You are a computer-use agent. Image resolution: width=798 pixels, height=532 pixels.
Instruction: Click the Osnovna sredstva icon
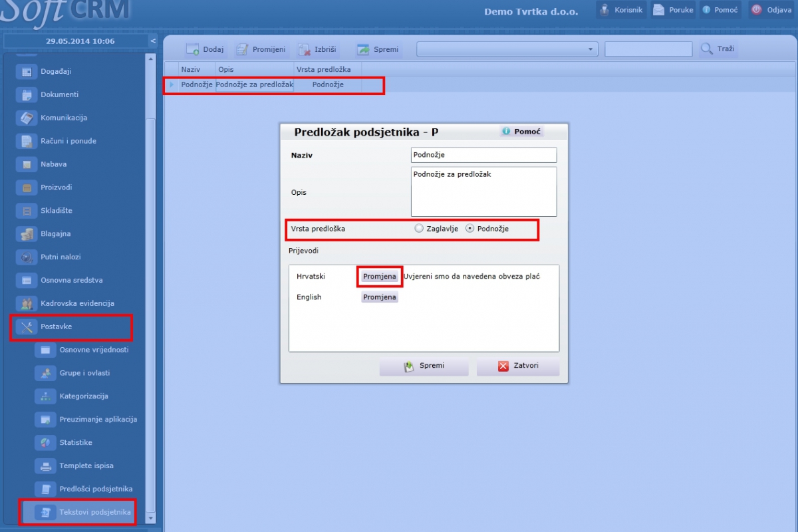[27, 280]
